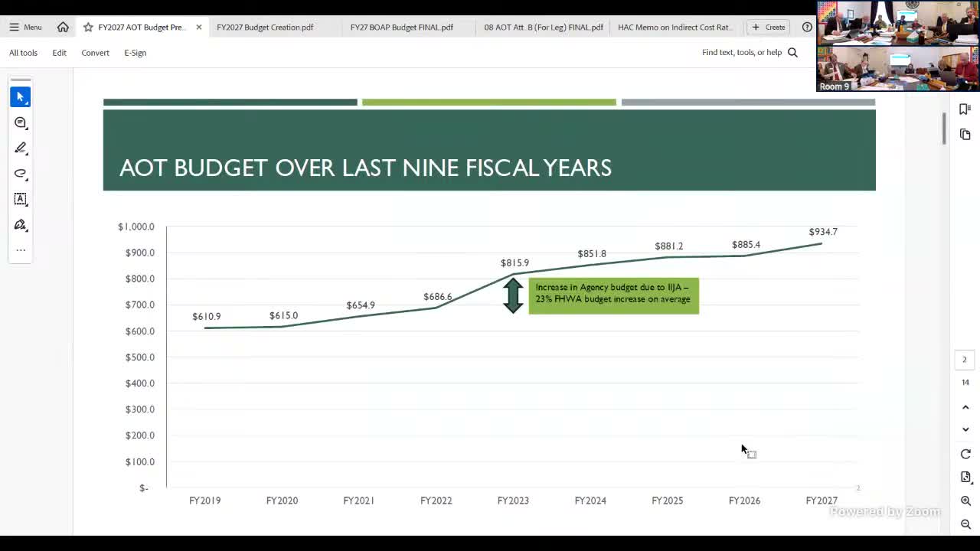Click the $881.2 data label
980x551 pixels.
coord(668,246)
